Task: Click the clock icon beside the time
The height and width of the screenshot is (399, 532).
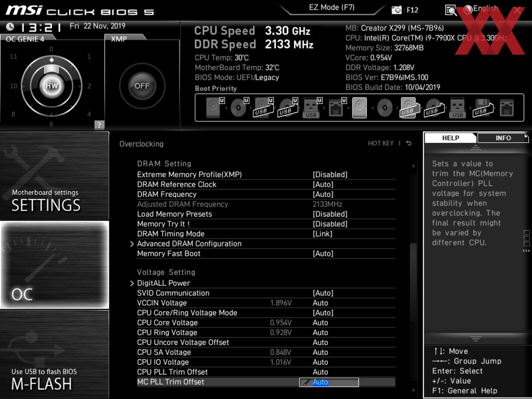Action: pyautogui.click(x=10, y=27)
